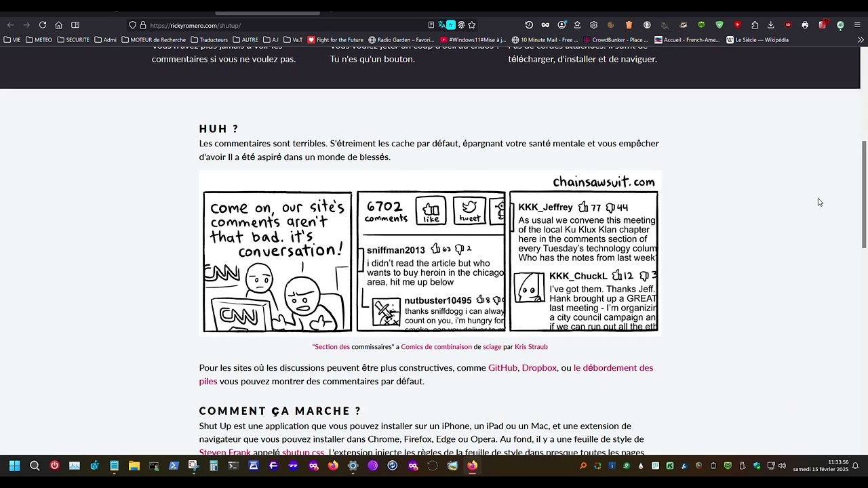Open the GitHub link in the paragraph
868x488 pixels.
tap(502, 368)
